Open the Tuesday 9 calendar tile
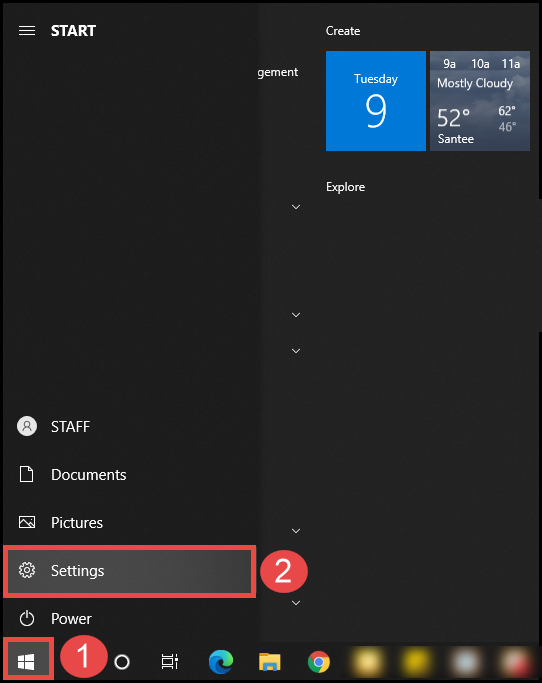Screen dimensions: 542x683 [376, 101]
